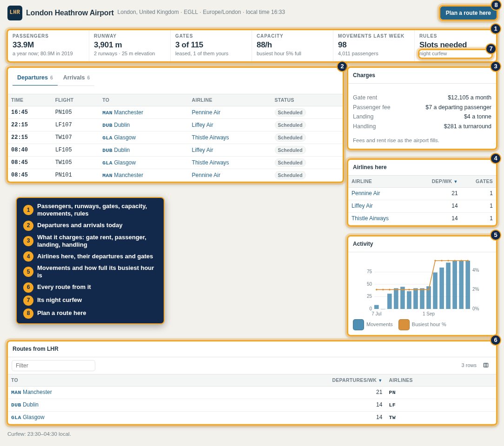This screenshot has width=504, height=446.
Task: Open Pennine Air in the Airlines here panel
Action: tap(366, 193)
